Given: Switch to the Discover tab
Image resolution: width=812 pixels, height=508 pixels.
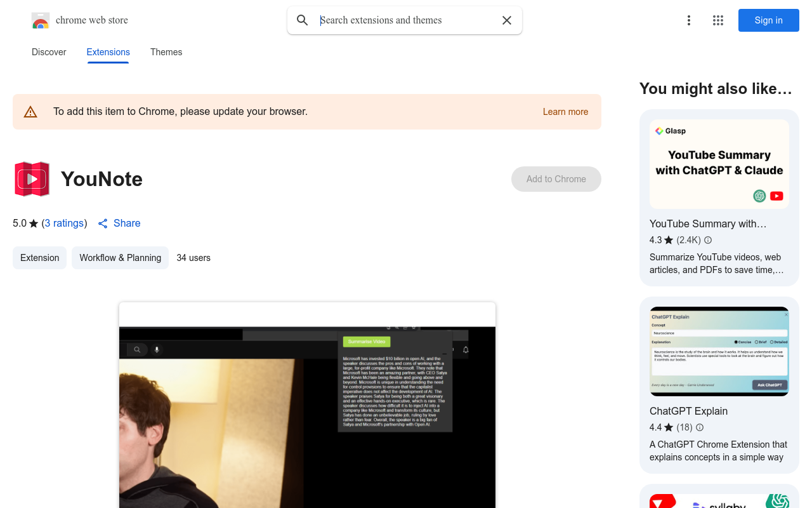Looking at the screenshot, I should 49,52.
